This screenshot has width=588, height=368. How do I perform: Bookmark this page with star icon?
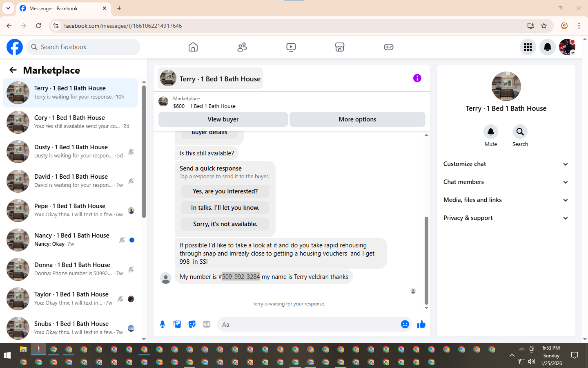click(x=544, y=26)
